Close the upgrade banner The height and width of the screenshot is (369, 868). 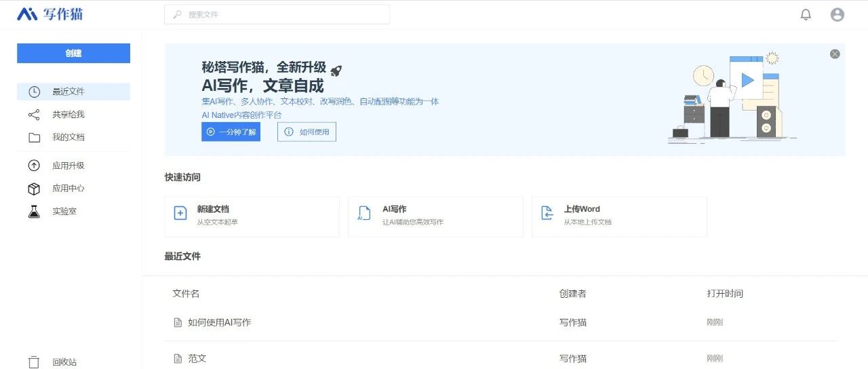tap(835, 54)
